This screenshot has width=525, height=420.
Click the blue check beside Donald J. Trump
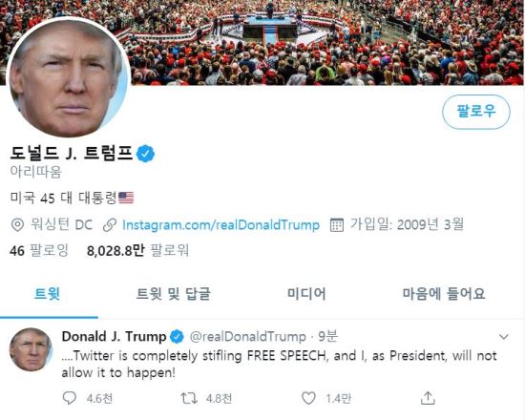[178, 337]
